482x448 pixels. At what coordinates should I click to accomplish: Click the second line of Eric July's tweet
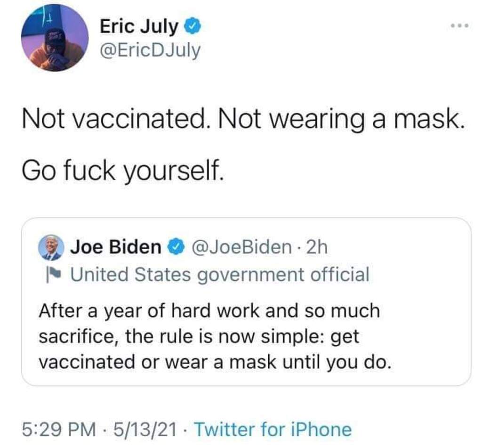(121, 171)
